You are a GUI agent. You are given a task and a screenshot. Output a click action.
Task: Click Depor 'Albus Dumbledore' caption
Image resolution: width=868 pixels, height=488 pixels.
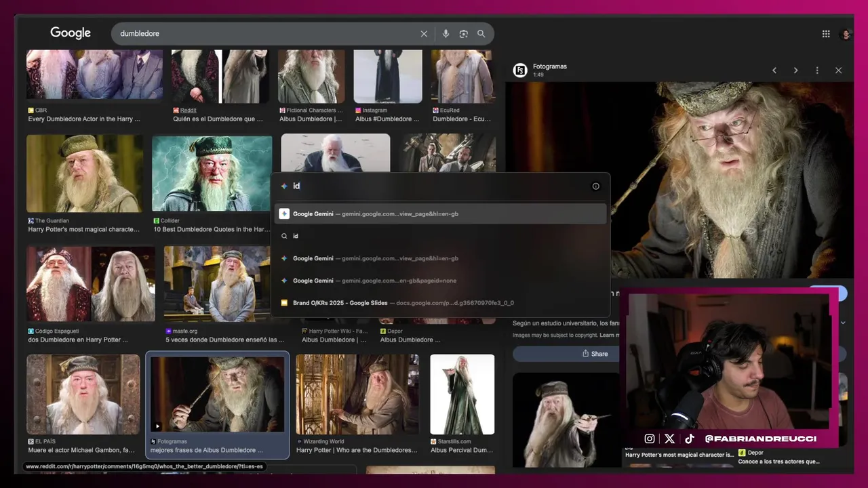pos(410,340)
